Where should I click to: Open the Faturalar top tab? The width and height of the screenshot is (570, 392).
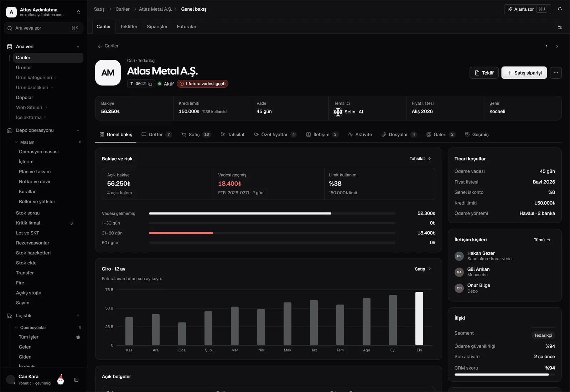(x=187, y=27)
